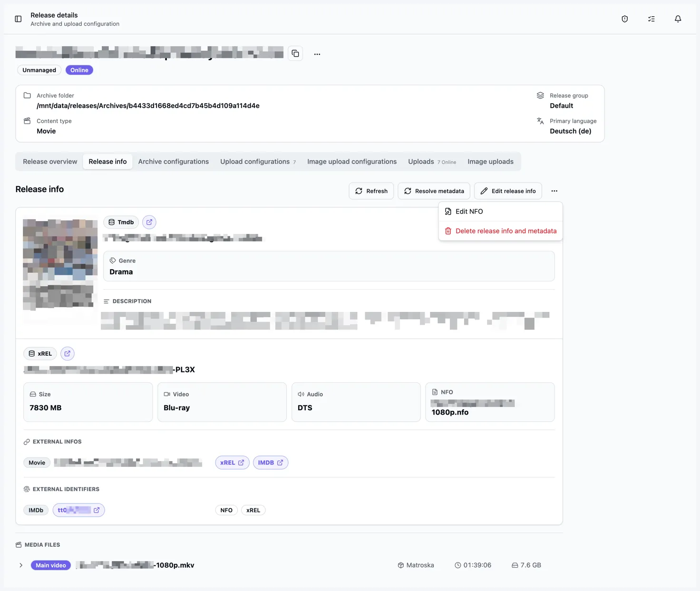
Task: Click the Unmanaged badge
Action: pos(39,70)
